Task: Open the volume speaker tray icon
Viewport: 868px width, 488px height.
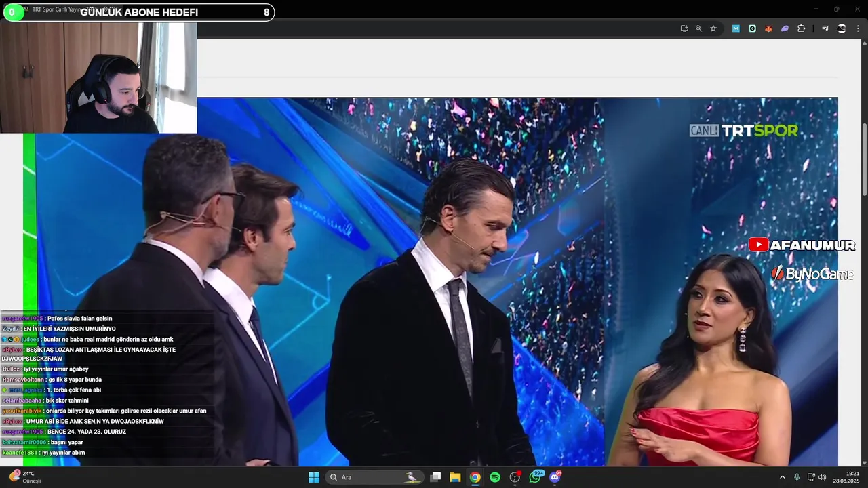Action: pos(823,477)
